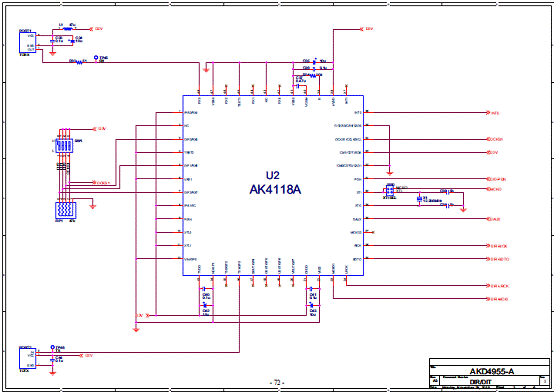
Task: Click the page number 72 at bottom
Action: [277, 382]
